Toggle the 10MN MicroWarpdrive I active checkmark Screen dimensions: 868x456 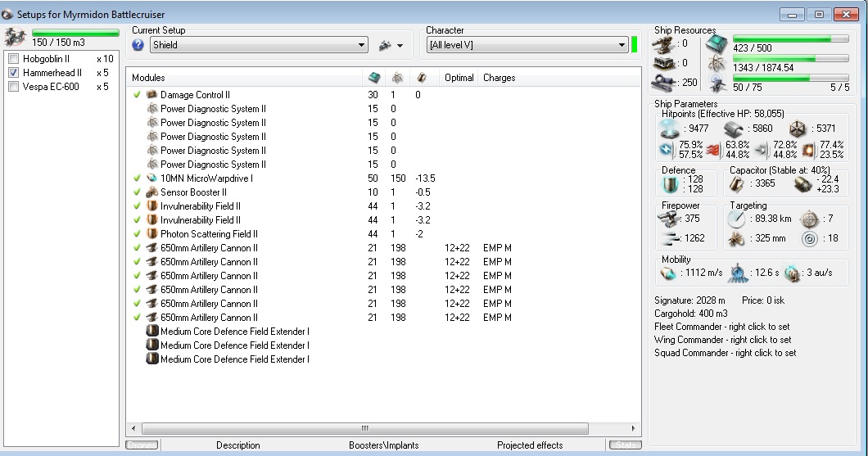pyautogui.click(x=138, y=178)
